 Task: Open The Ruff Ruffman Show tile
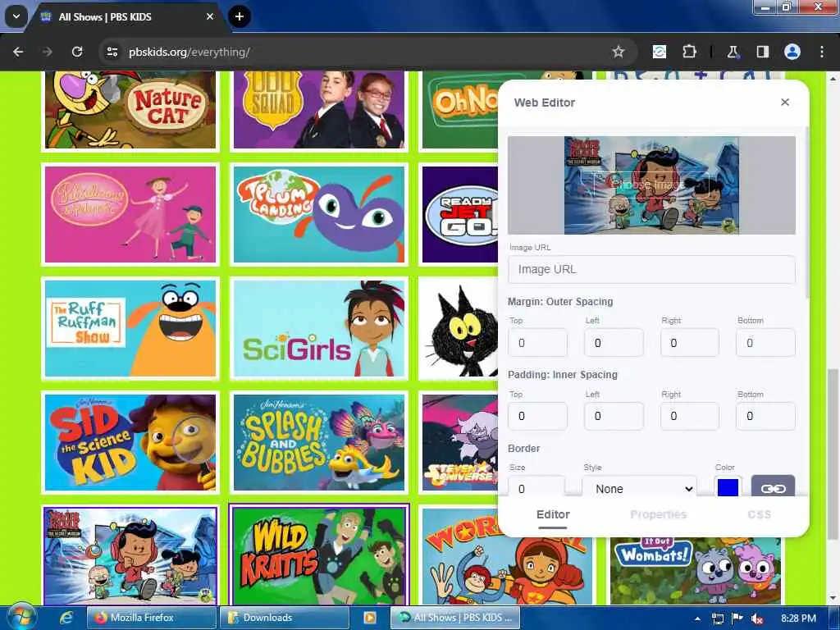point(130,328)
